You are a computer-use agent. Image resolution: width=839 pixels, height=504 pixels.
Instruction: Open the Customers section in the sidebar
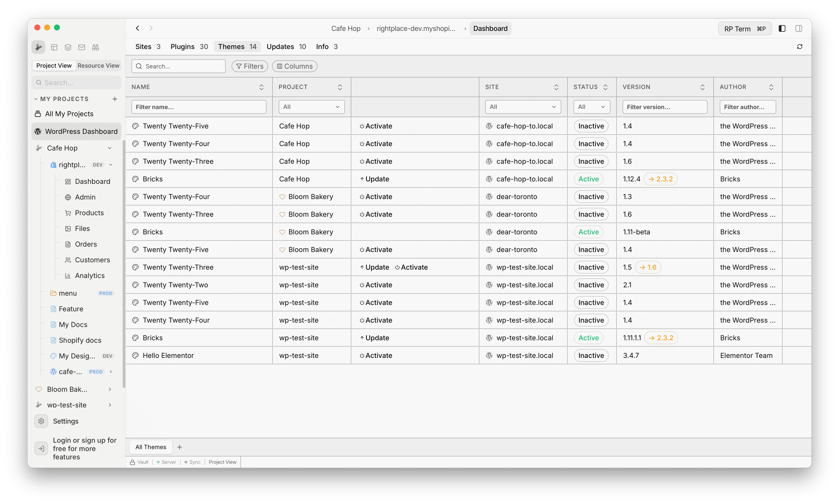[92, 260]
